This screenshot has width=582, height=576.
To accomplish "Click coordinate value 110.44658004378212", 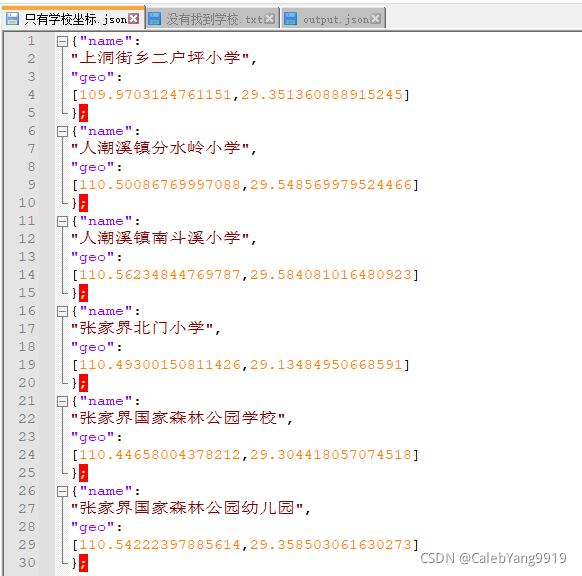I will (x=160, y=455).
